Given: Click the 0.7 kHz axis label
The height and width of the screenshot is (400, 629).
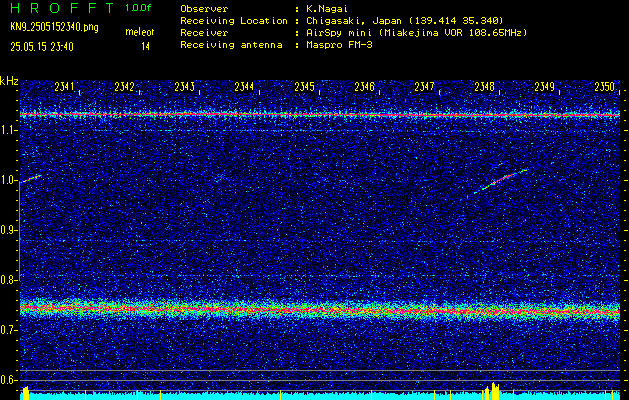Looking at the screenshot, I should point(7,330).
